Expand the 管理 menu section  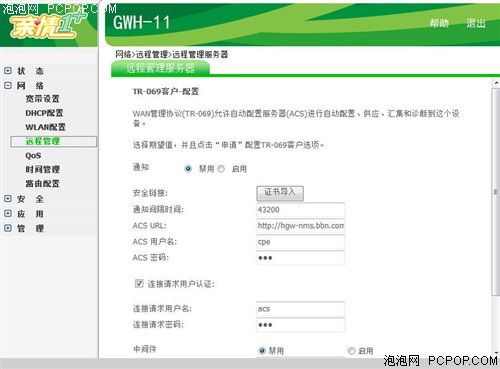8,228
